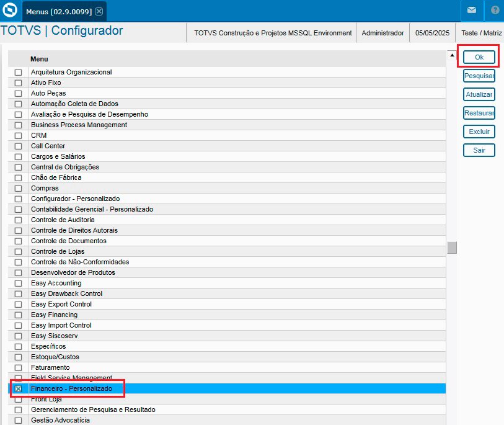The image size is (504, 425).
Task: Click the Pesquisar button
Action: [479, 76]
